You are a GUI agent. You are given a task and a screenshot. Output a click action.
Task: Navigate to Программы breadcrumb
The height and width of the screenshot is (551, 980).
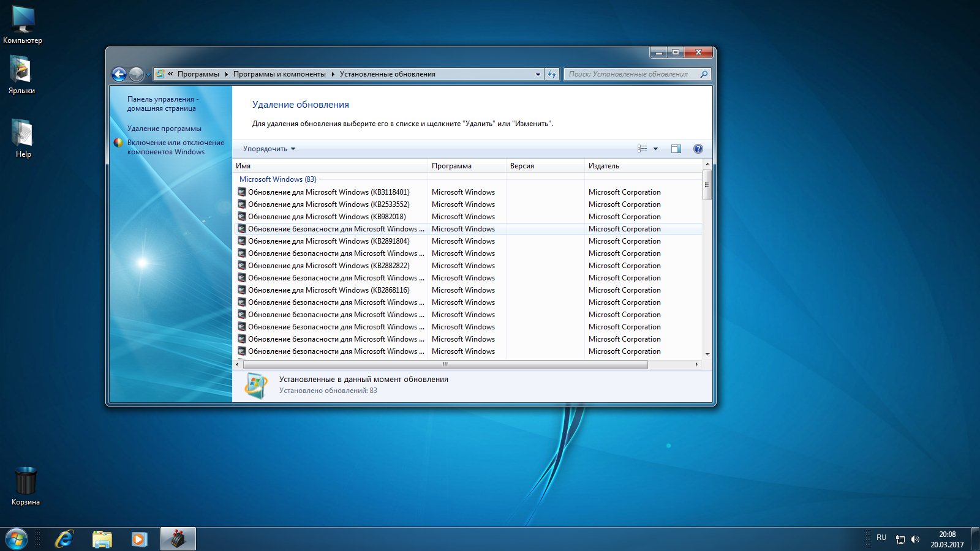click(198, 74)
